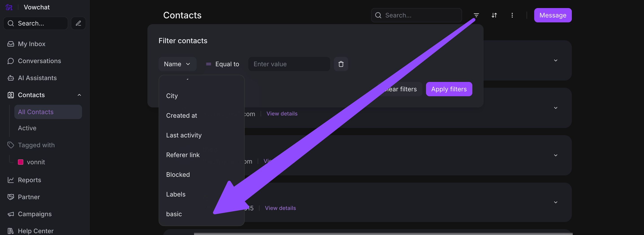Go to AI Assistants section
644x235 pixels.
click(37, 78)
